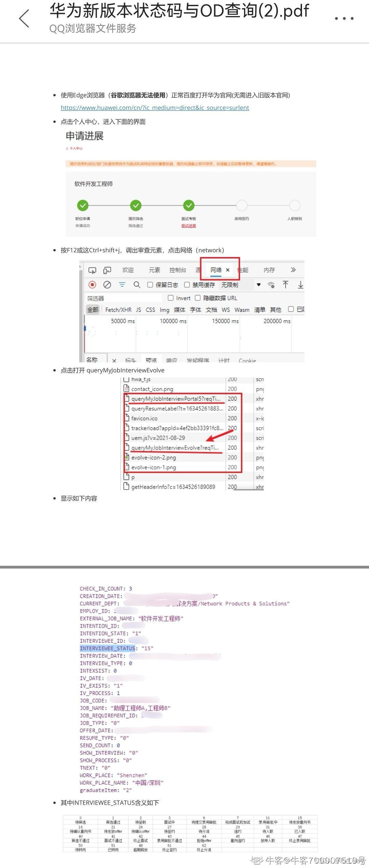
Task: Select the Fetch/XHR request type filter
Action: 118,310
